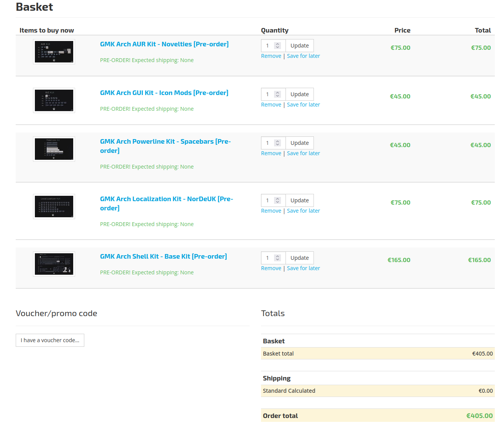
Task: Select the Shell Kit €165.00 price
Action: pos(399,260)
